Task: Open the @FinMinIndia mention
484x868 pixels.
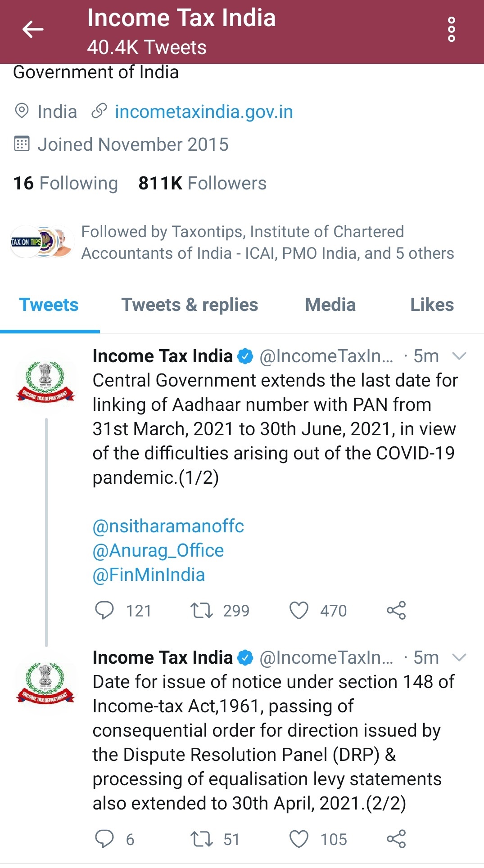Action: 149,575
